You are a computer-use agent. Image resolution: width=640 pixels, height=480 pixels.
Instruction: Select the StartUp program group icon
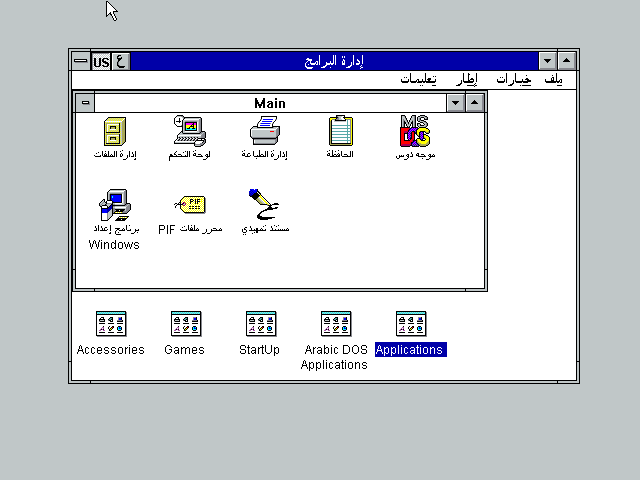tap(261, 324)
